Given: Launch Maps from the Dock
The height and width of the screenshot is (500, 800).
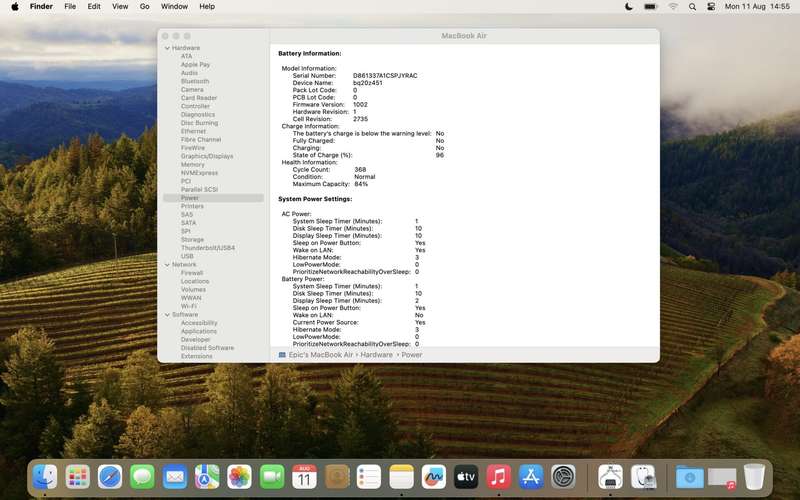Looking at the screenshot, I should click(207, 477).
